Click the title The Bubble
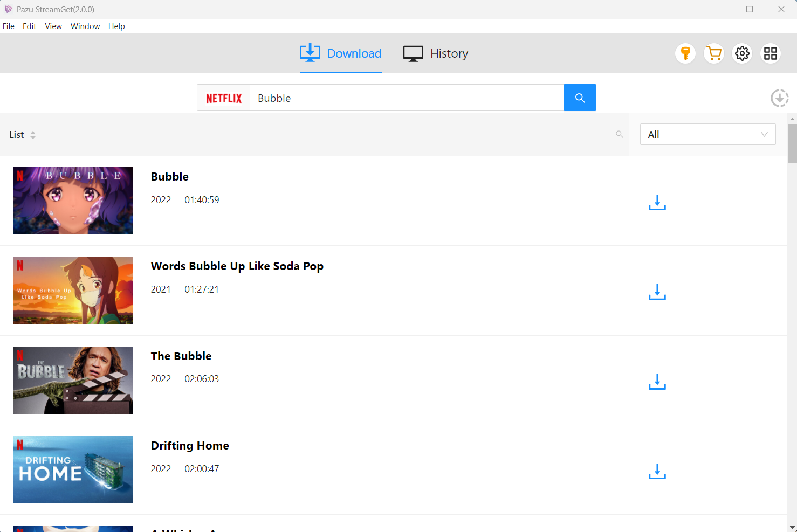The width and height of the screenshot is (797, 532). [x=181, y=356]
